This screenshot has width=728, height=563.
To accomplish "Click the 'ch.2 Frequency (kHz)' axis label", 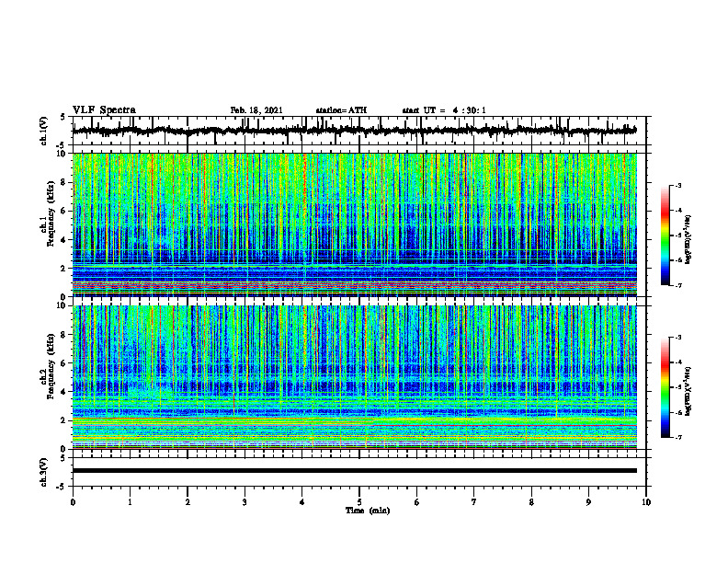I will 47,366.
